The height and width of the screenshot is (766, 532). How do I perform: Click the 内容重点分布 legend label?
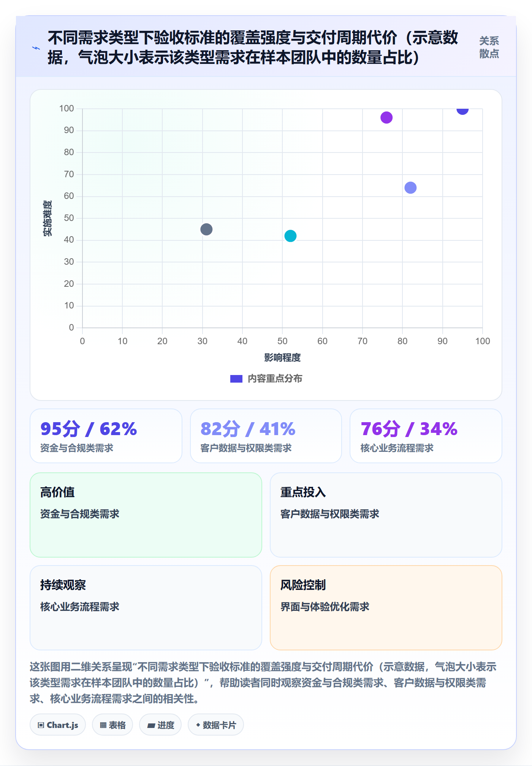[275, 379]
